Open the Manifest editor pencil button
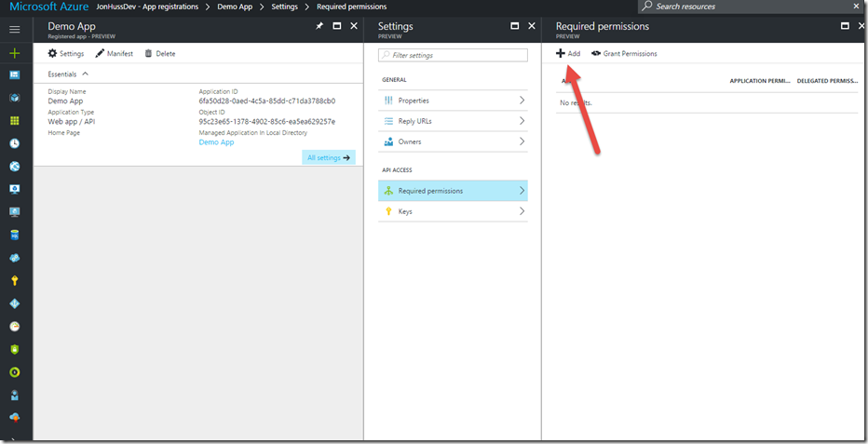This screenshot has width=868, height=444. [114, 54]
